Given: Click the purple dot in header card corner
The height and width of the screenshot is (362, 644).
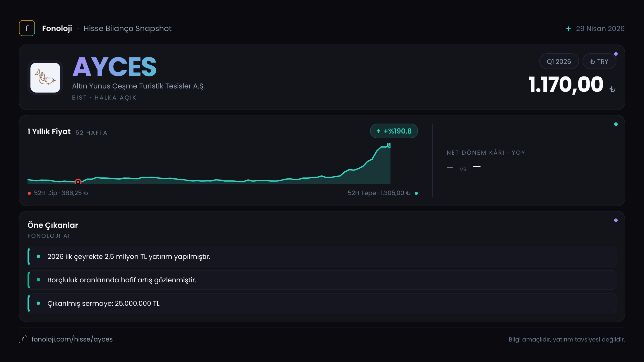Looking at the screenshot, I should tap(616, 54).
